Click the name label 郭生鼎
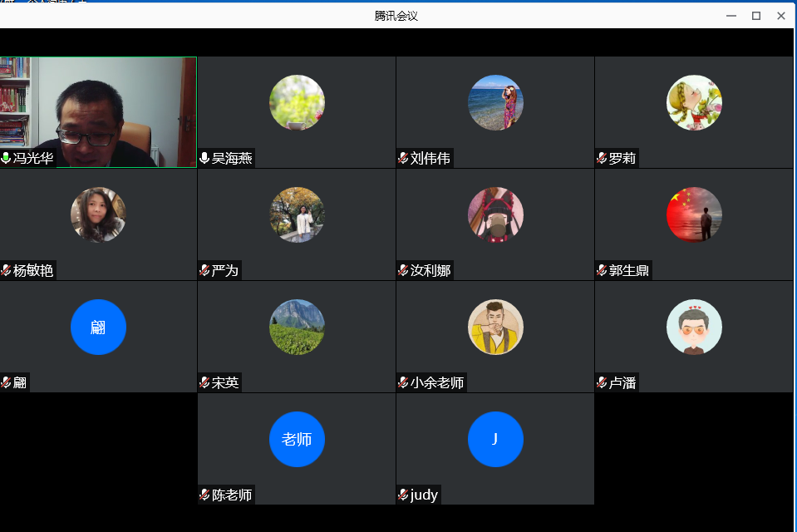797x532 pixels. click(x=629, y=269)
